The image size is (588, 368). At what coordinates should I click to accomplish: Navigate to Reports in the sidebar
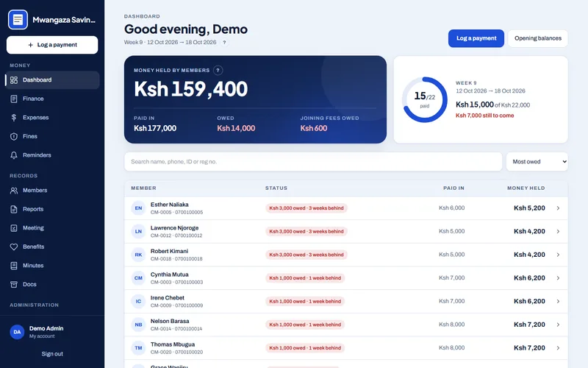coord(52,209)
